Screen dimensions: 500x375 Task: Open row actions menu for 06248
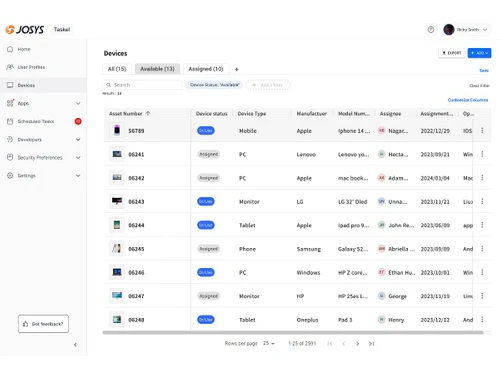click(482, 319)
